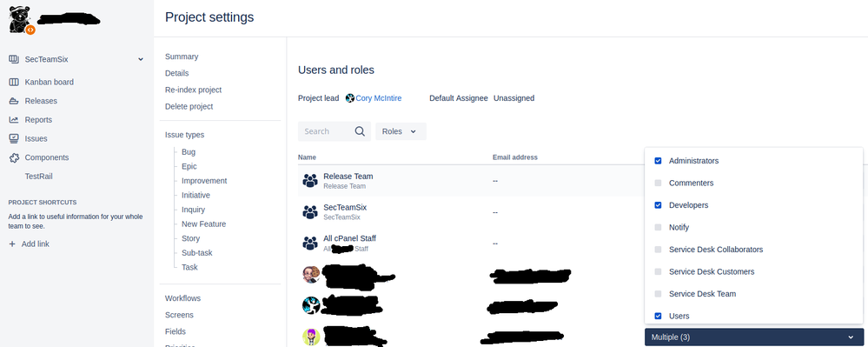Click the Release Team group icon
The height and width of the screenshot is (347, 868).
coord(310,181)
